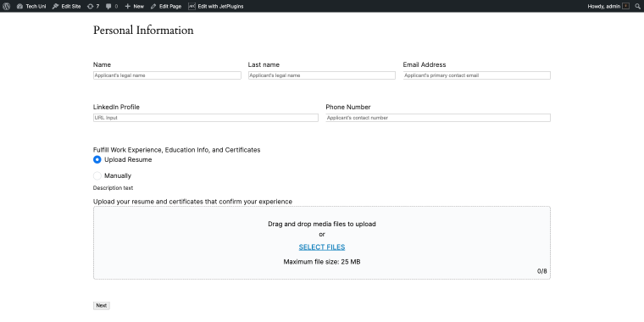Click the Next button
This screenshot has width=644, height=322.
click(102, 306)
